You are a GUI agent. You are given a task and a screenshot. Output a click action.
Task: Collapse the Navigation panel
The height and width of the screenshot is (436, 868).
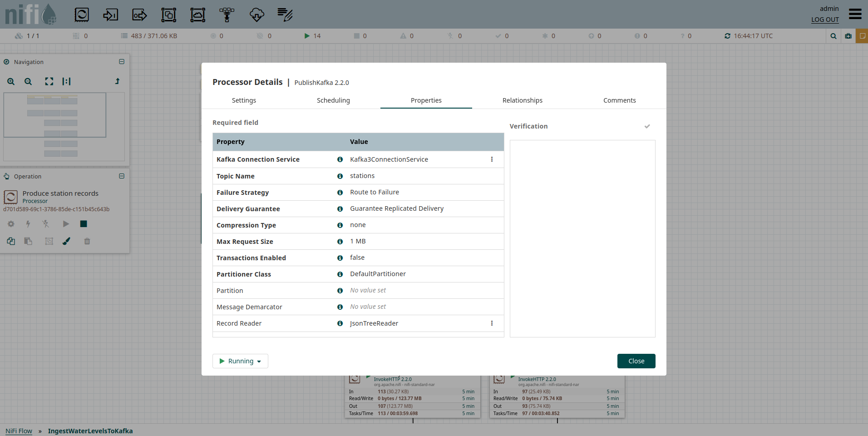122,62
